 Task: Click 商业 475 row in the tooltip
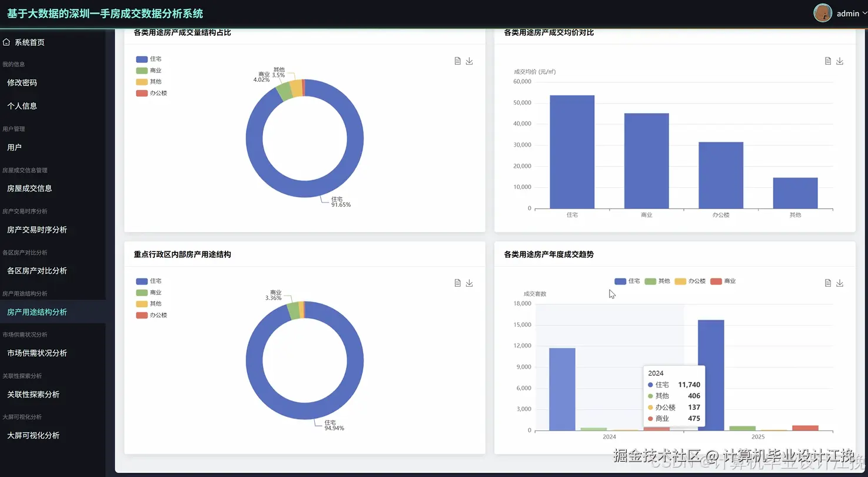[x=674, y=419]
